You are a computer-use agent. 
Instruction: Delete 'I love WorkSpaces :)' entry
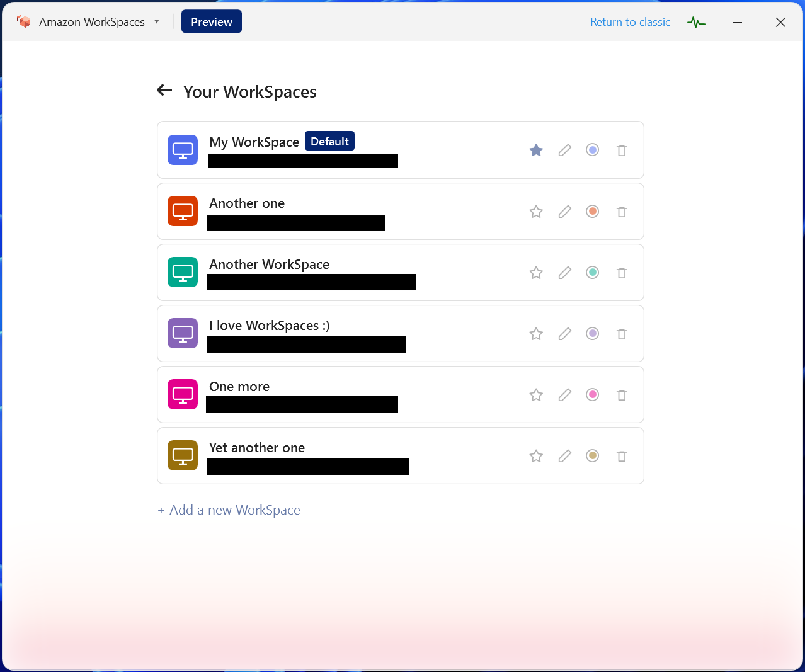[x=622, y=334]
